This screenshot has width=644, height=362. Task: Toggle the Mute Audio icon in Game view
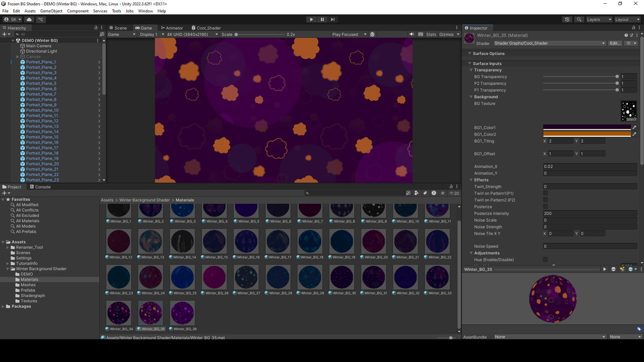point(413,34)
